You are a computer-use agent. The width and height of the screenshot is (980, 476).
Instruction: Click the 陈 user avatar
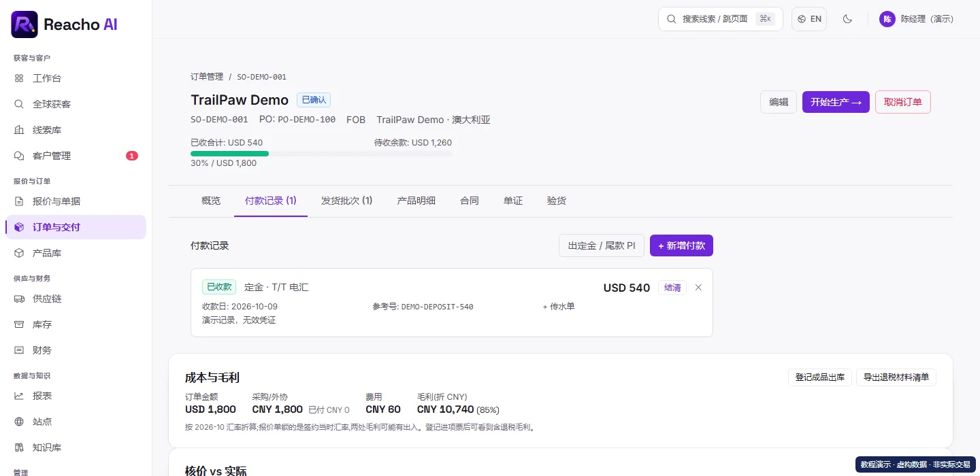[x=887, y=19]
